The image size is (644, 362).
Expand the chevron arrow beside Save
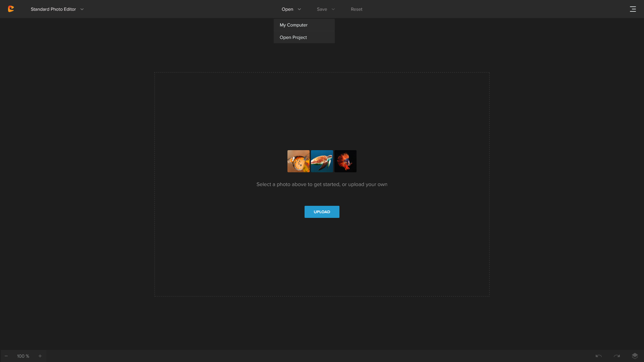(x=333, y=9)
